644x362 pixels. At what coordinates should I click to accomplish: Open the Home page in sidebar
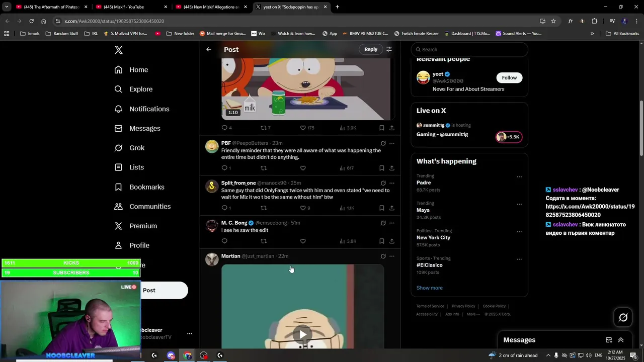tap(131, 70)
